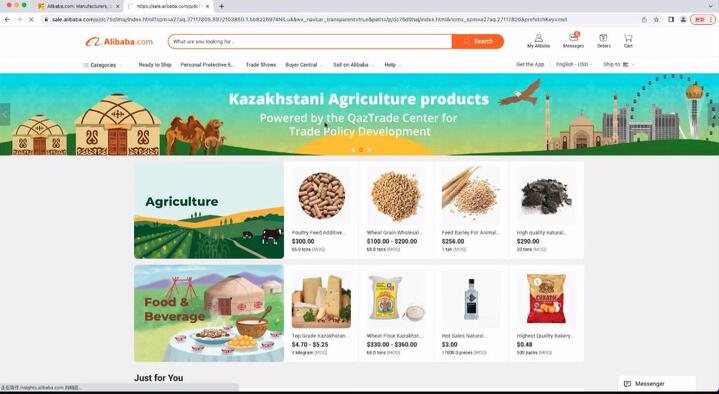Open the shopping Cart icon
Image resolution: width=719 pixels, height=394 pixels.
[628, 41]
